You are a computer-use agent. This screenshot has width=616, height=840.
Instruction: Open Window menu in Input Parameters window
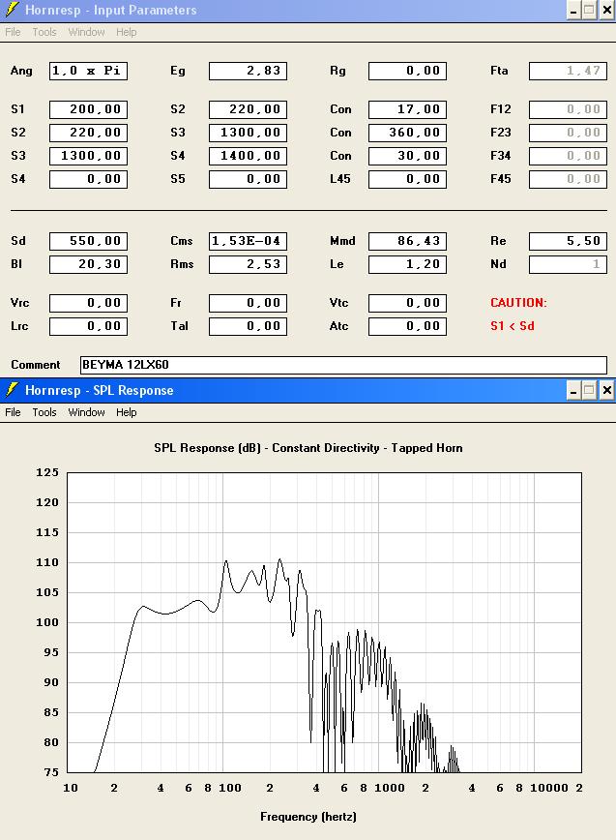coord(86,32)
